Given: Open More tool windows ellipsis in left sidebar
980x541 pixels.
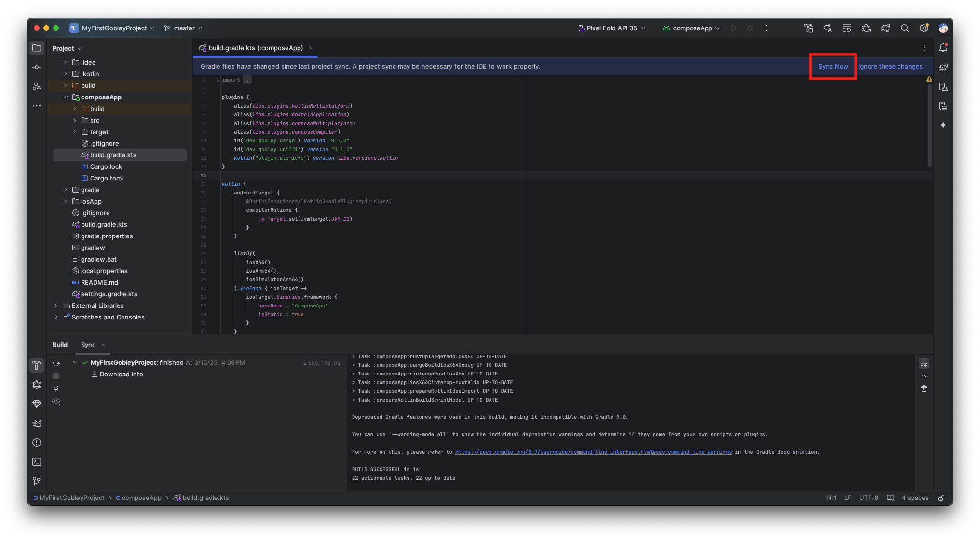Looking at the screenshot, I should click(x=37, y=106).
